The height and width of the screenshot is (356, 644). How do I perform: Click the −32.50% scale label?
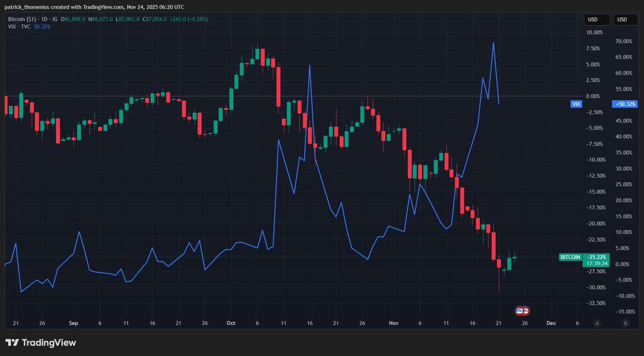click(597, 303)
